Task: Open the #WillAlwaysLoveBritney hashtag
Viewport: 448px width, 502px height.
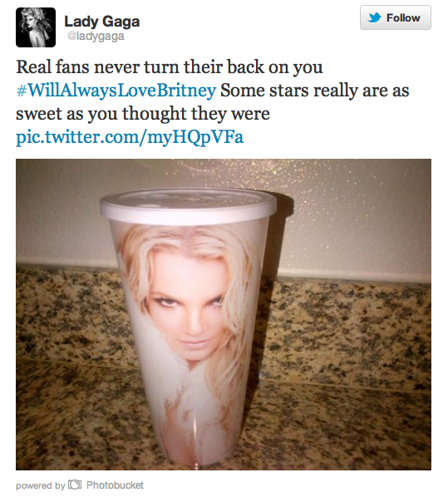Action: coord(116,91)
